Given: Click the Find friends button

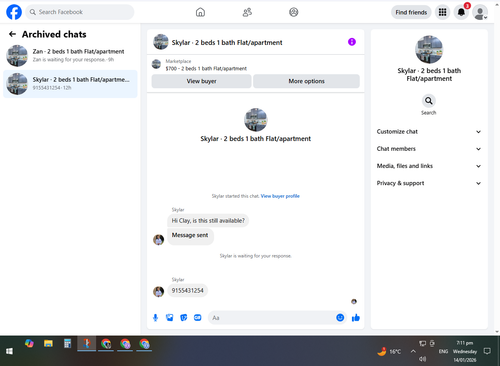Looking at the screenshot, I should [411, 12].
